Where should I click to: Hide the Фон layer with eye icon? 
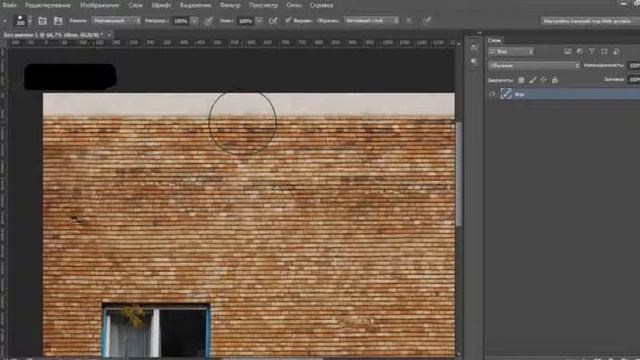coord(492,94)
